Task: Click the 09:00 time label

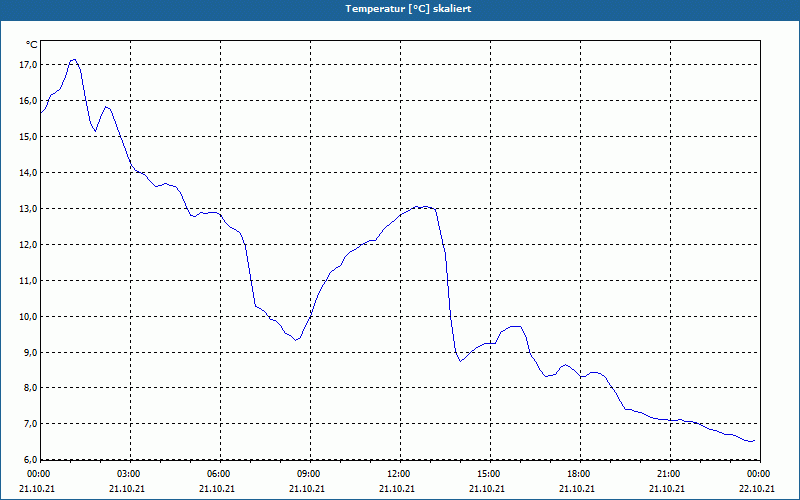Action: pos(309,474)
